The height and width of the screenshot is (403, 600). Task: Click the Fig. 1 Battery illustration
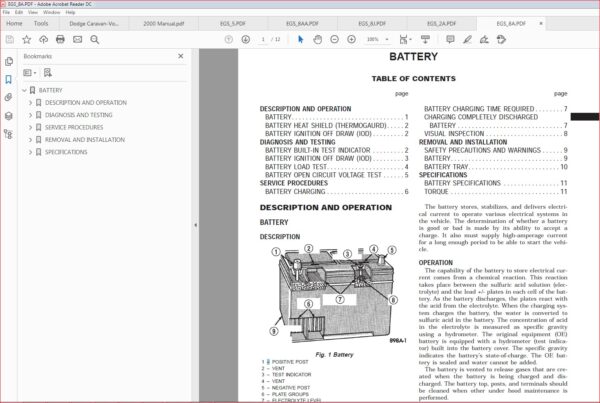pyautogui.click(x=334, y=295)
